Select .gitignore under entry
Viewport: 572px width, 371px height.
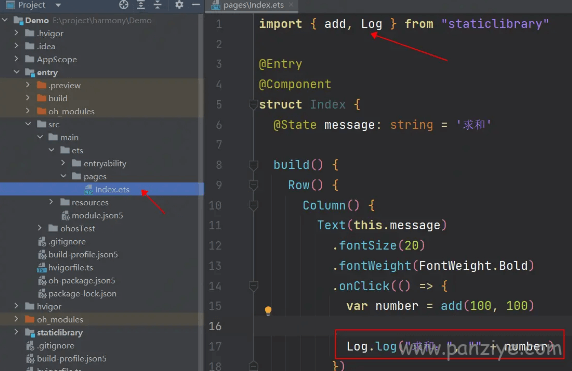(67, 241)
